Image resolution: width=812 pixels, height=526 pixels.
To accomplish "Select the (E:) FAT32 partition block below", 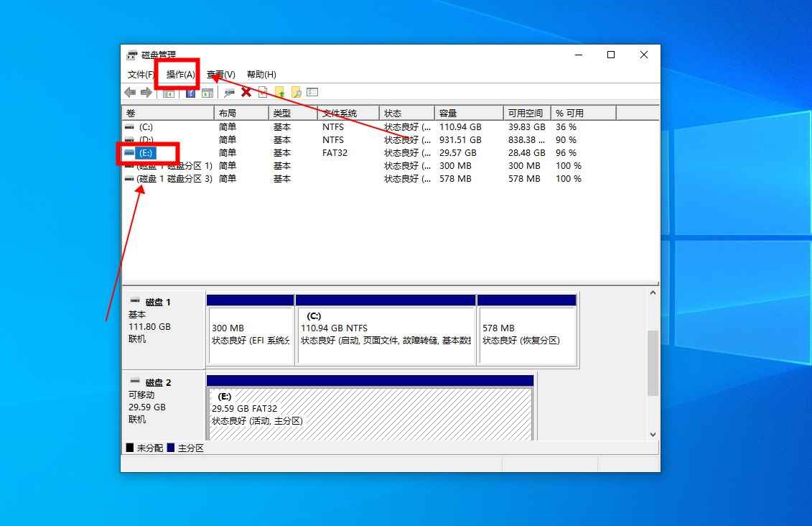I will (x=370, y=408).
